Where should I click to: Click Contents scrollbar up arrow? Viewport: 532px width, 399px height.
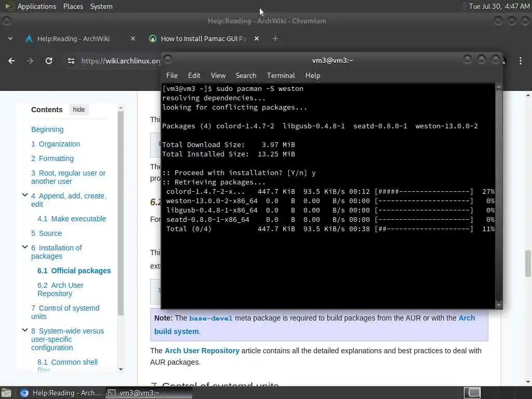[121, 108]
